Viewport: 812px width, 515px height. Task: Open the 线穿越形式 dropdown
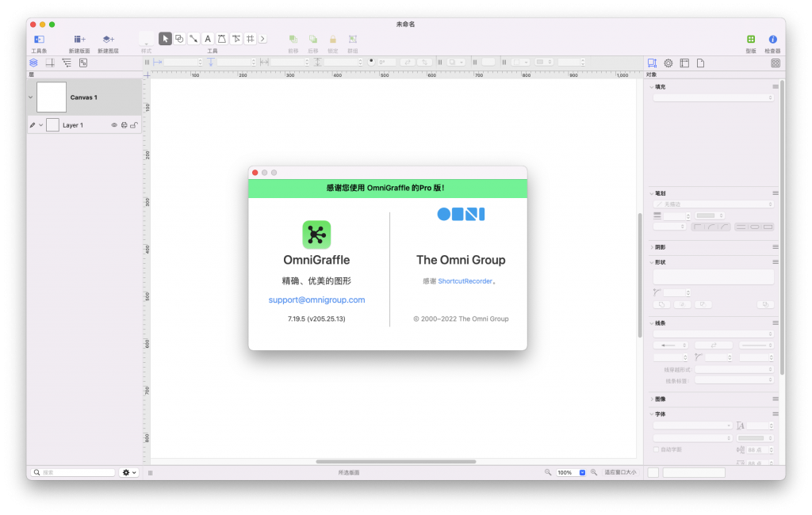[x=733, y=369]
